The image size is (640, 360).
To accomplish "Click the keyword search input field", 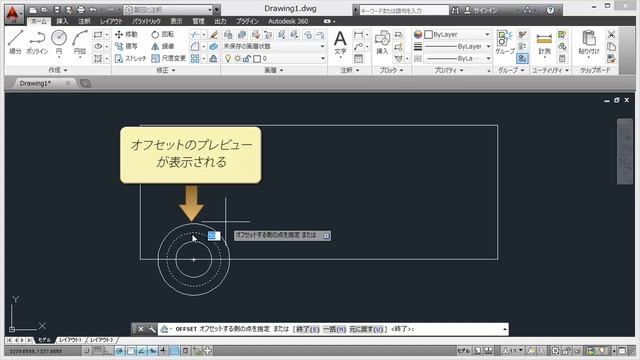I will 404,10.
